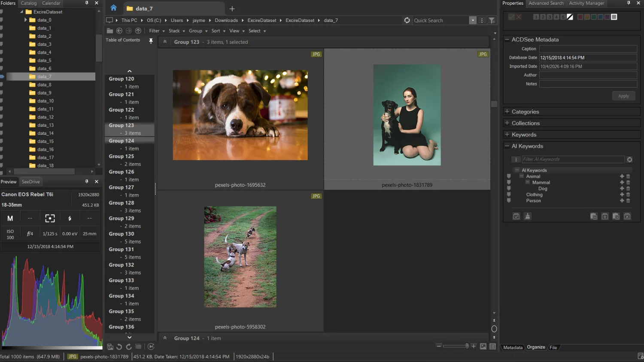
Task: Open the Sort dropdown menu
Action: tap(218, 31)
